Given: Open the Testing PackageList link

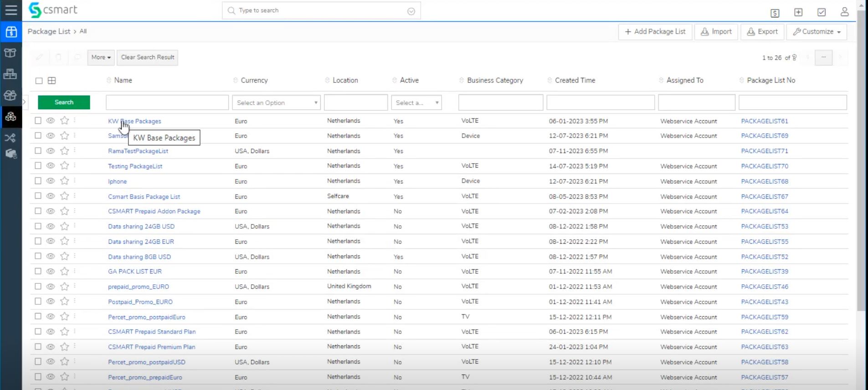Looking at the screenshot, I should tap(135, 166).
